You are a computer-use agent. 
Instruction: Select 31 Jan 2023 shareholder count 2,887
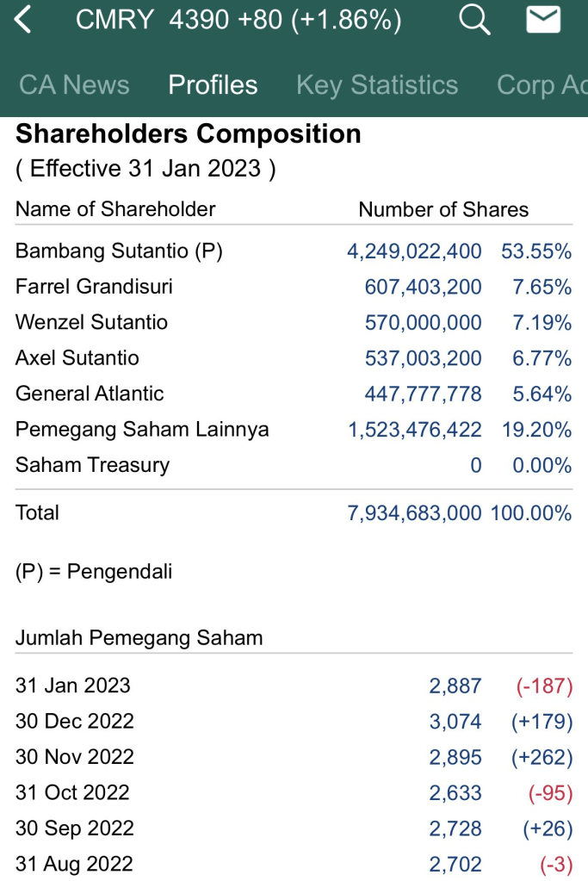pos(455,686)
